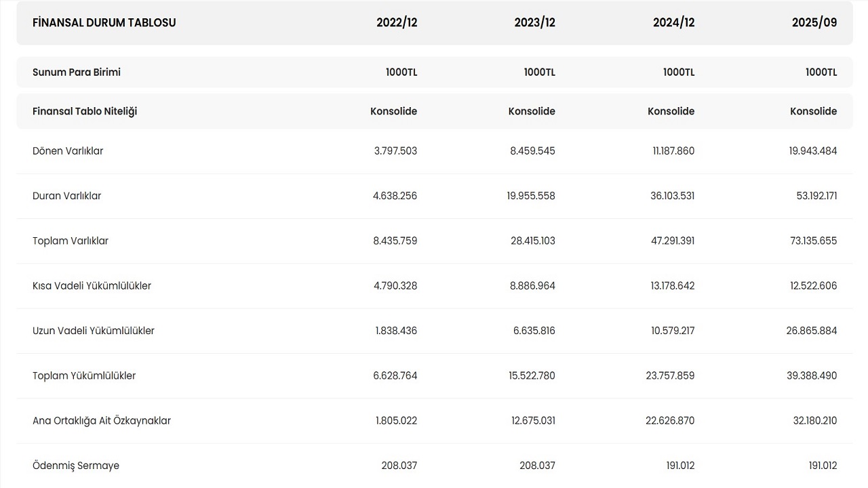Select the Kısa Vadeli Yükümlülükler row label
The image size is (868, 488).
[x=92, y=286]
